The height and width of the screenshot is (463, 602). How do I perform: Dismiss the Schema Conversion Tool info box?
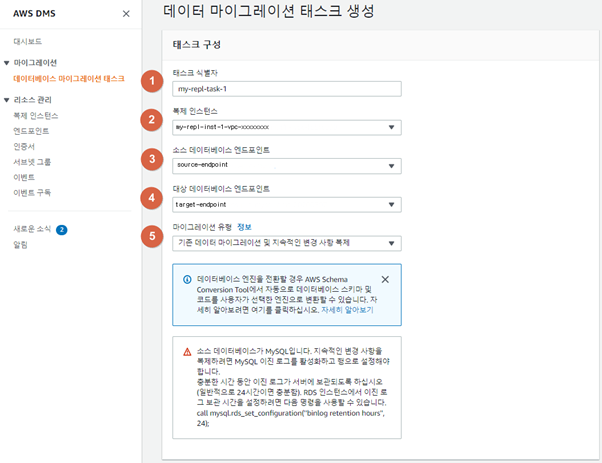(x=385, y=279)
